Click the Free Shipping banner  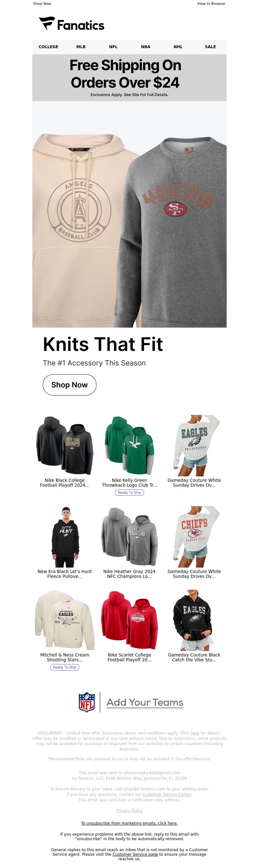tap(129, 78)
